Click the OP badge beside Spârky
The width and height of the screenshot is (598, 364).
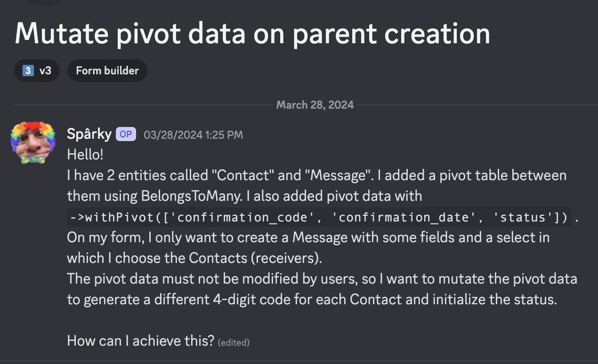tap(126, 135)
